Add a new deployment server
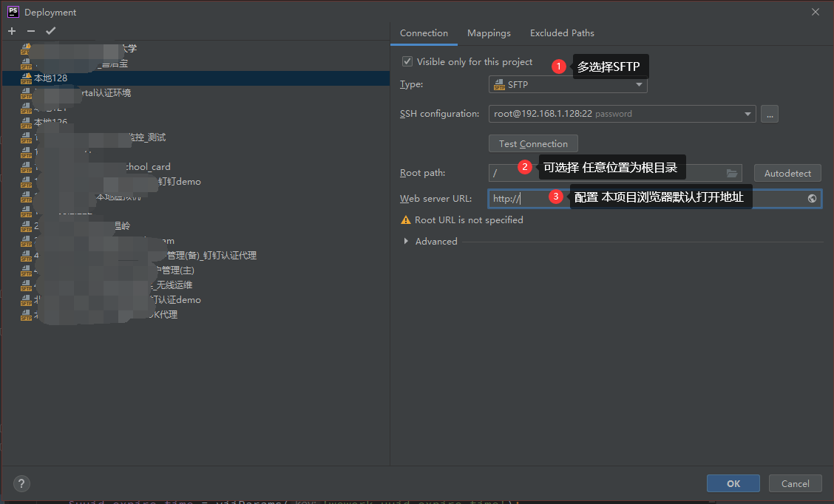 (x=12, y=31)
